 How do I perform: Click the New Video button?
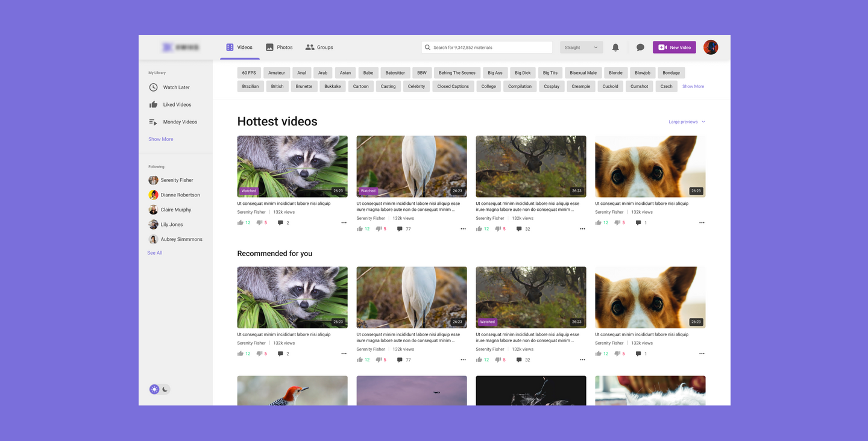[674, 48]
